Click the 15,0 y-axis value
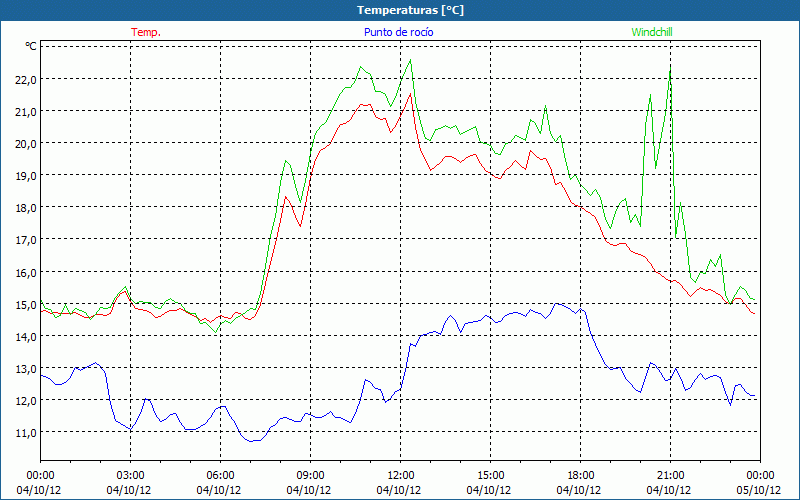800x500 pixels. tap(27, 304)
